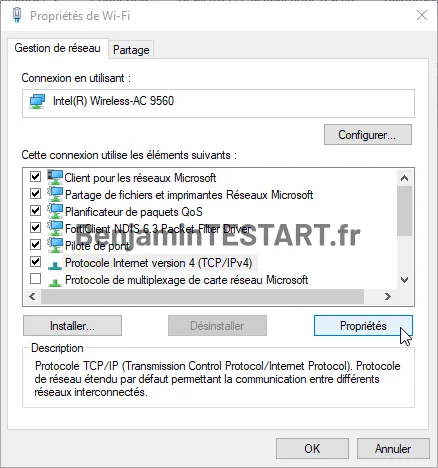The width and height of the screenshot is (438, 468).
Task: Select Client pour les réseaux Microsoft text
Action: pos(140,178)
